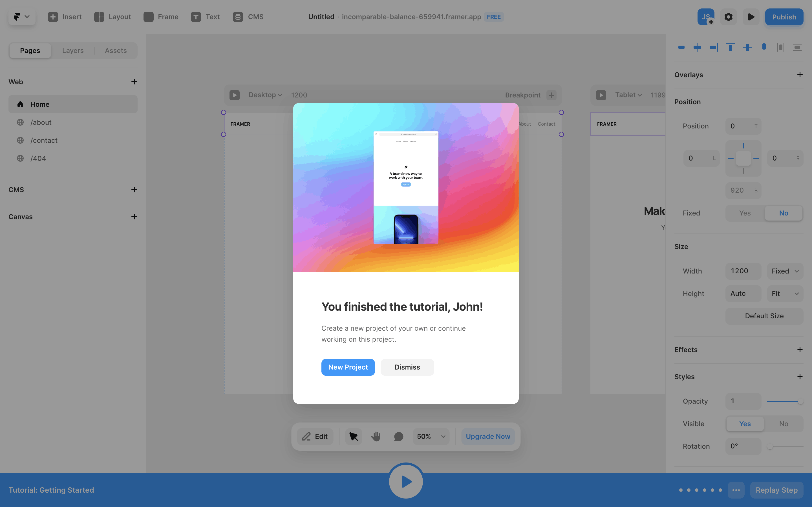Dismiss the tutorial finished dialog
The width and height of the screenshot is (812, 507).
pyautogui.click(x=407, y=367)
